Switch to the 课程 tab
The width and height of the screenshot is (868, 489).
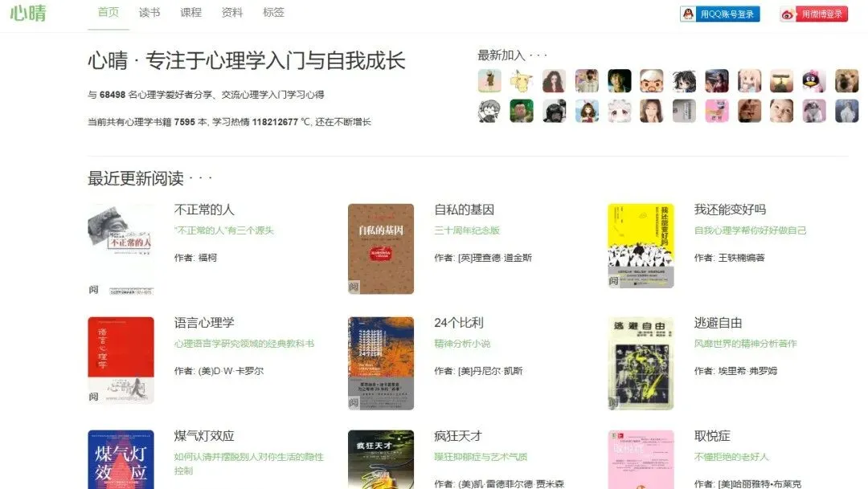(x=191, y=12)
